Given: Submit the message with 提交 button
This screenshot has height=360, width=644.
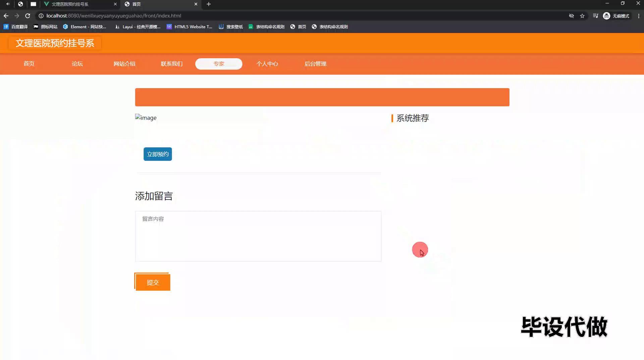Looking at the screenshot, I should click(153, 282).
